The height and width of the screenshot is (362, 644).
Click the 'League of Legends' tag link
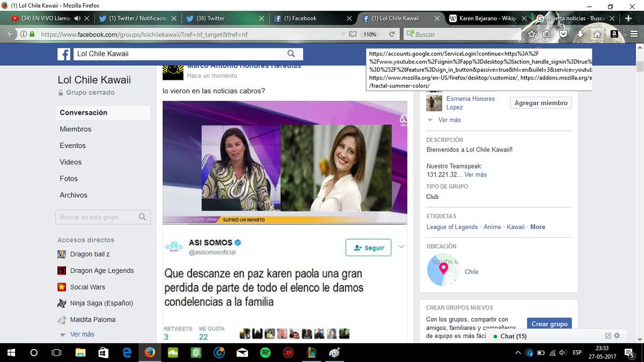452,227
